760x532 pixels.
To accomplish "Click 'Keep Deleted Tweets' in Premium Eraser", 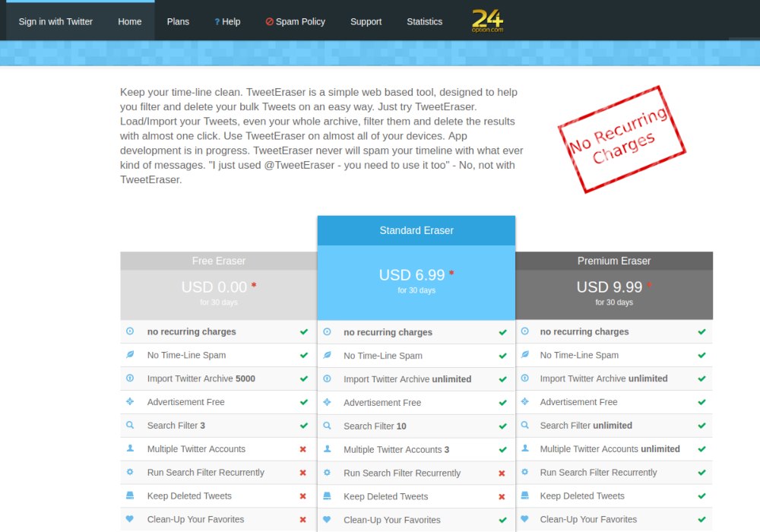I will click(582, 496).
